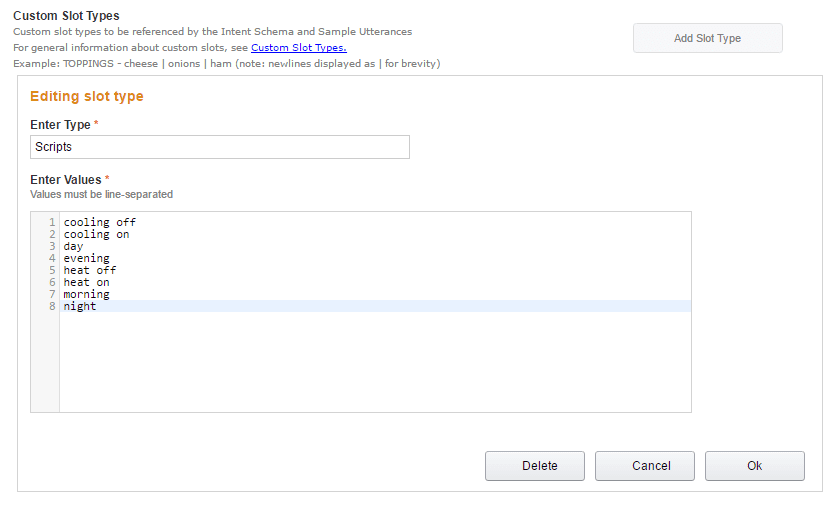
Task: Click the Add Slot Type button
Action: tap(707, 38)
